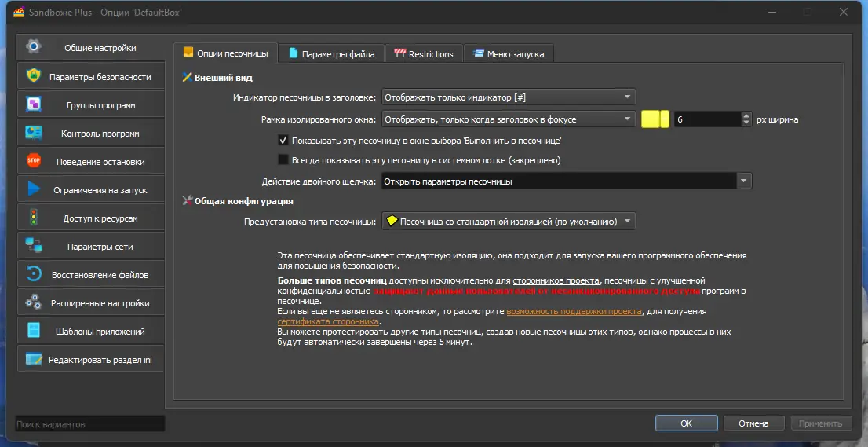Follow the 'сторонников проекта' link

click(x=556, y=280)
